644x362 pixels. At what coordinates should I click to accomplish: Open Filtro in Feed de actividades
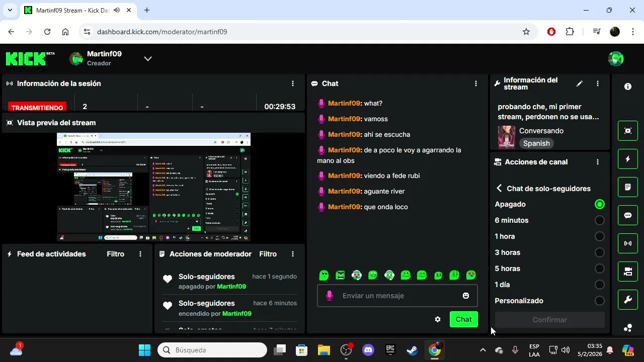click(x=115, y=254)
